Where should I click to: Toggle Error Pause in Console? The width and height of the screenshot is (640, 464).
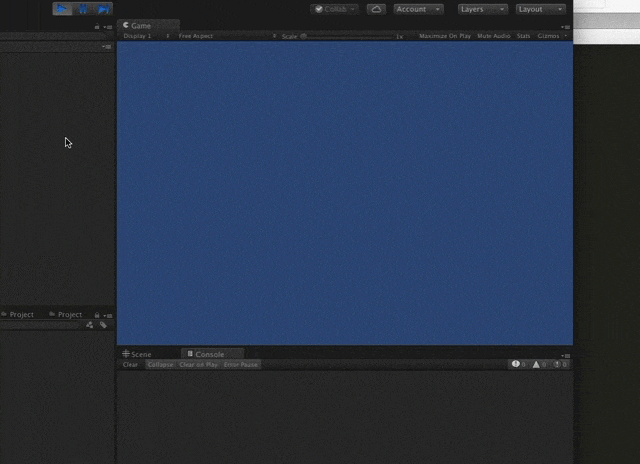point(241,364)
